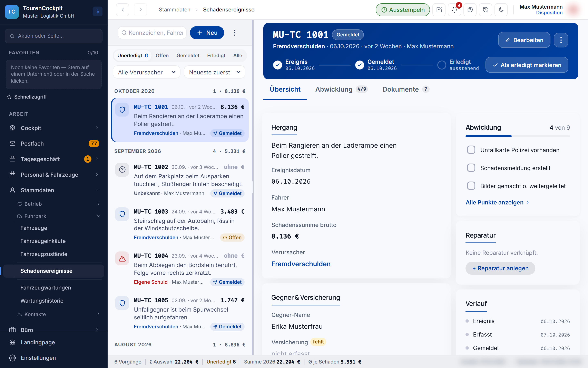Open Alle Punkte anzeigen link
Screen dimensions: 588x368
point(497,202)
